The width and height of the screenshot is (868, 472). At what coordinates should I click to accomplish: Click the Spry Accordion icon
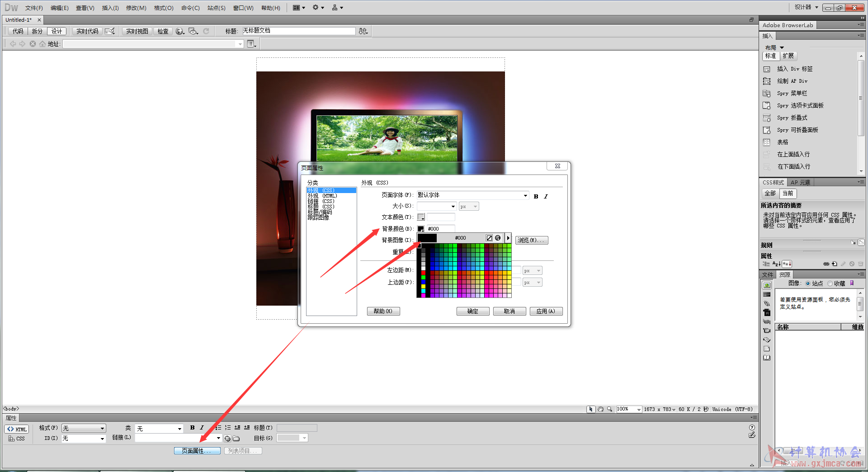pos(767,118)
